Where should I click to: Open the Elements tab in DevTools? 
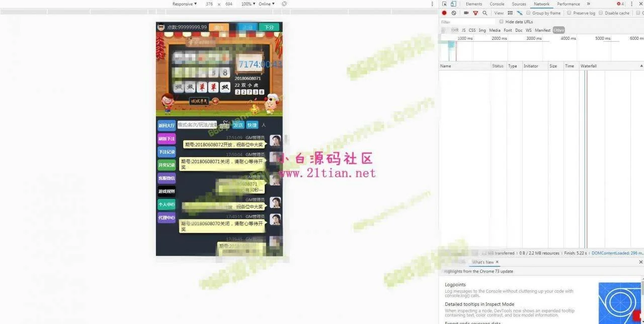pos(473,4)
